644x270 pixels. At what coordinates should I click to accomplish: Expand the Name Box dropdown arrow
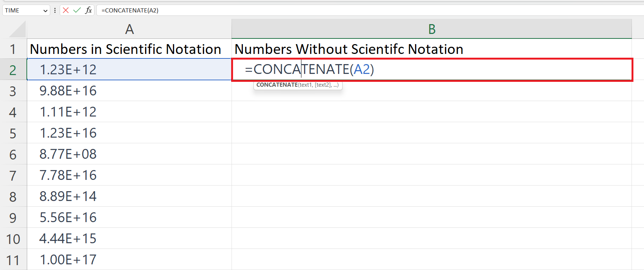tap(45, 11)
